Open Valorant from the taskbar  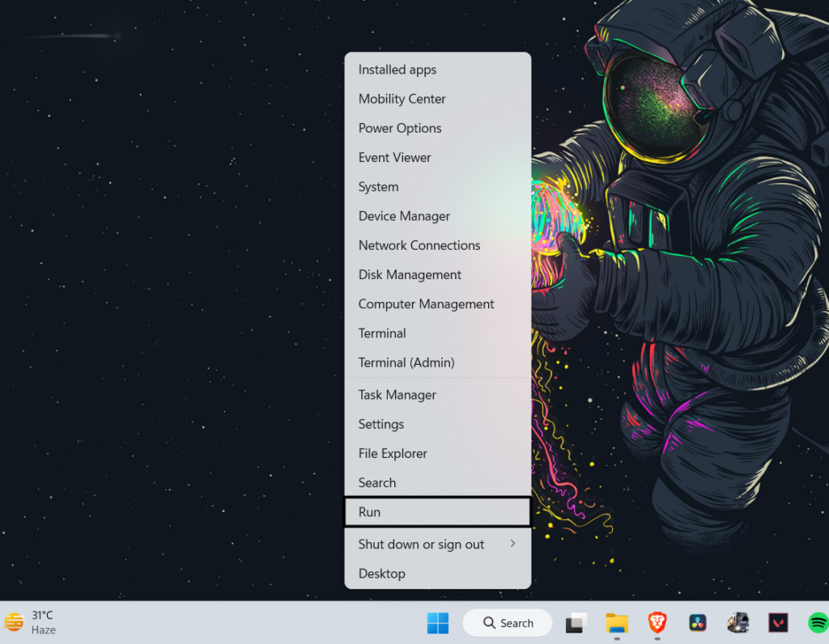pyautogui.click(x=778, y=623)
